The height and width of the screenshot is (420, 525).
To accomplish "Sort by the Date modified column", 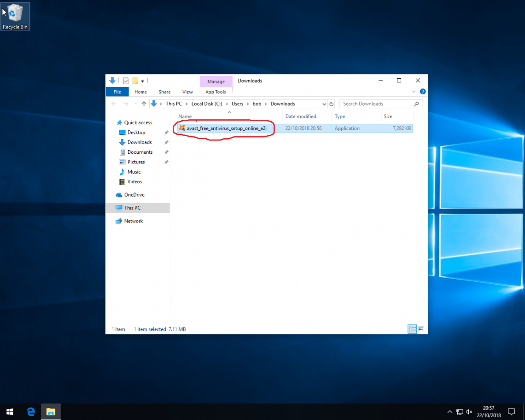I will 301,117.
